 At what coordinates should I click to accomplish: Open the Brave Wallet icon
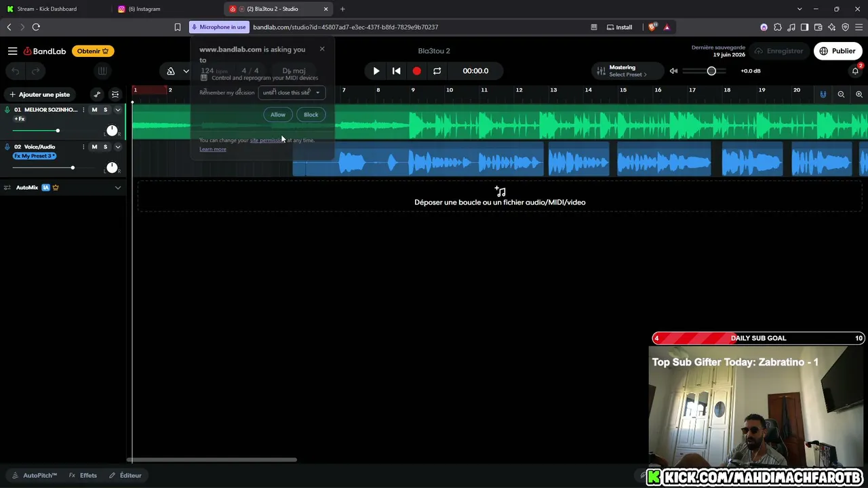click(818, 27)
